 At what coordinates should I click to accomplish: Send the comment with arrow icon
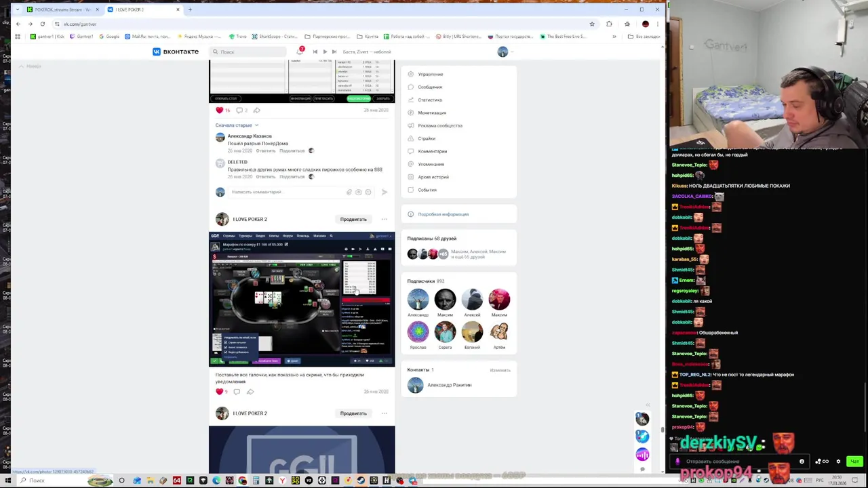click(x=384, y=192)
